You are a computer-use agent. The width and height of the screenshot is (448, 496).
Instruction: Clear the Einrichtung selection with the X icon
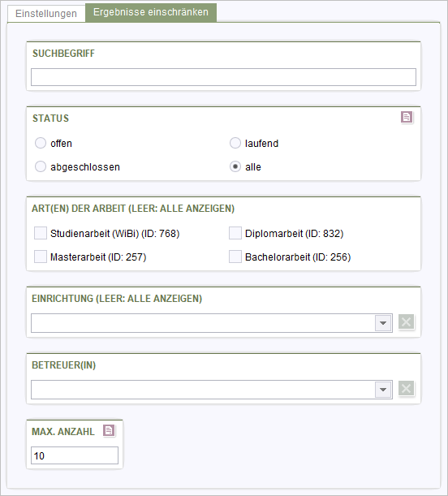click(407, 322)
